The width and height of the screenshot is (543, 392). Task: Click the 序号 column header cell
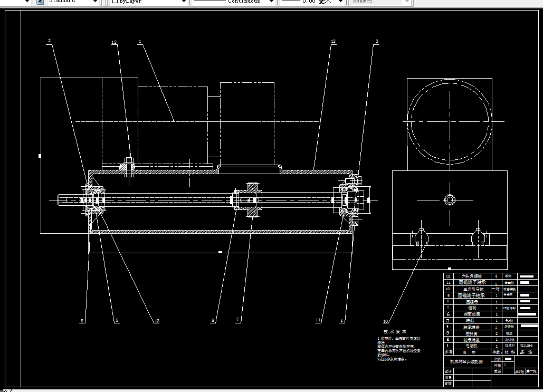449,352
